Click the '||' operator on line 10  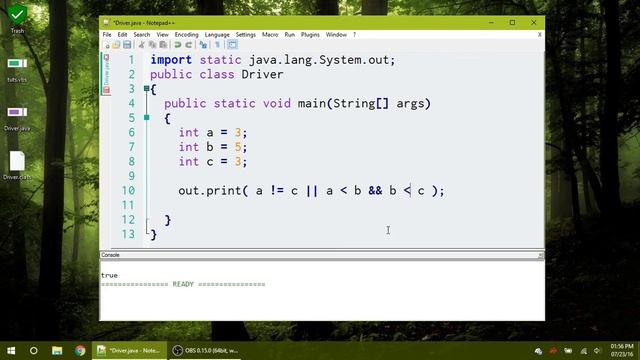pyautogui.click(x=312, y=191)
